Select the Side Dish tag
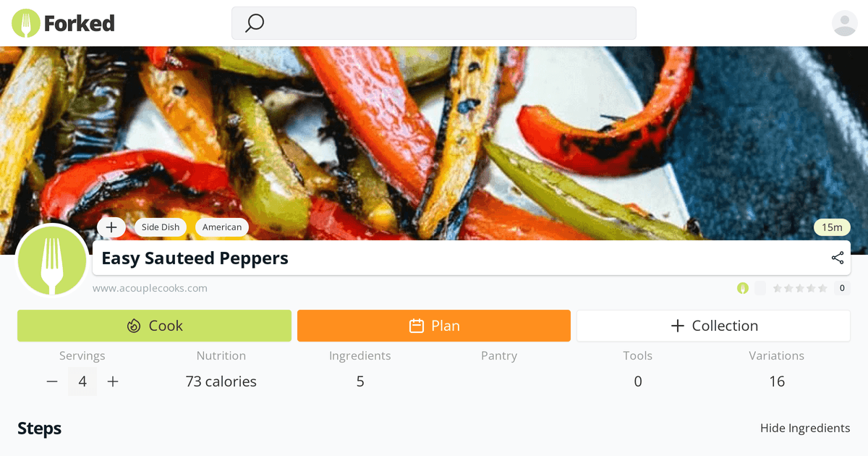Screen dimensions: 868x456 [161, 227]
